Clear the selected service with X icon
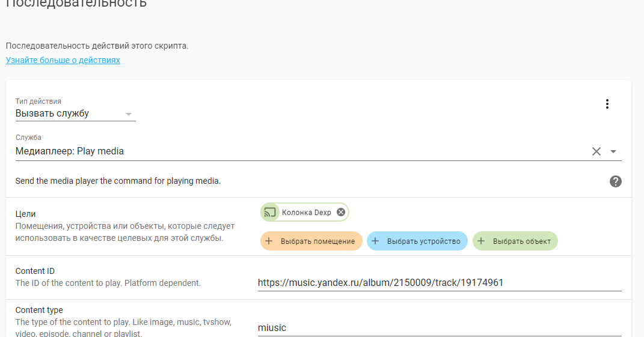This screenshot has height=337, width=644. (596, 151)
